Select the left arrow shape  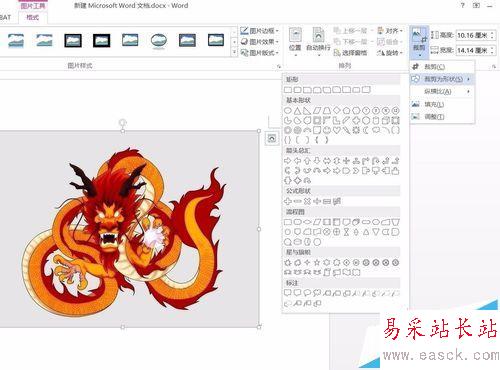tap(297, 161)
